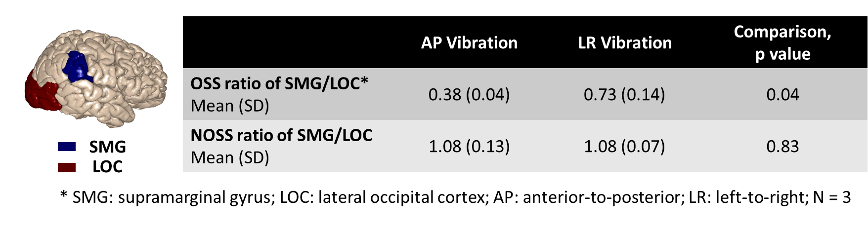Screen dimensions: 868x231
Task: Click the 0.04 p value cell
Action: coord(782,94)
